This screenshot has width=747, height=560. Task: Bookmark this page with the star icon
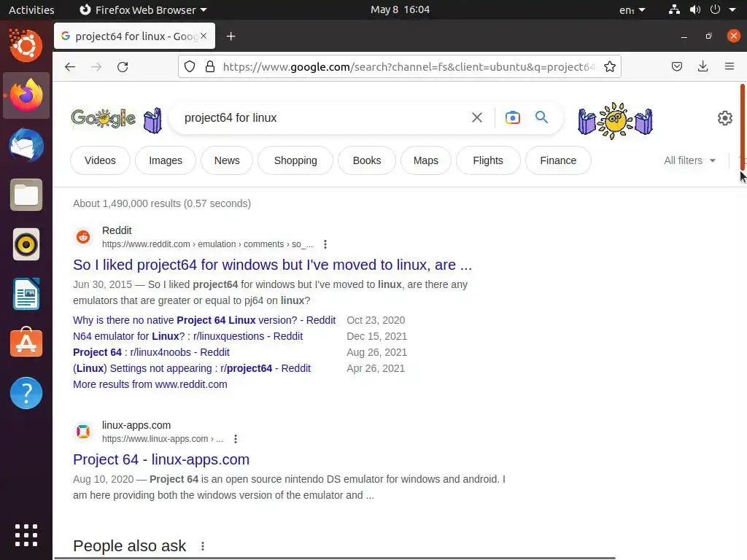610,66
